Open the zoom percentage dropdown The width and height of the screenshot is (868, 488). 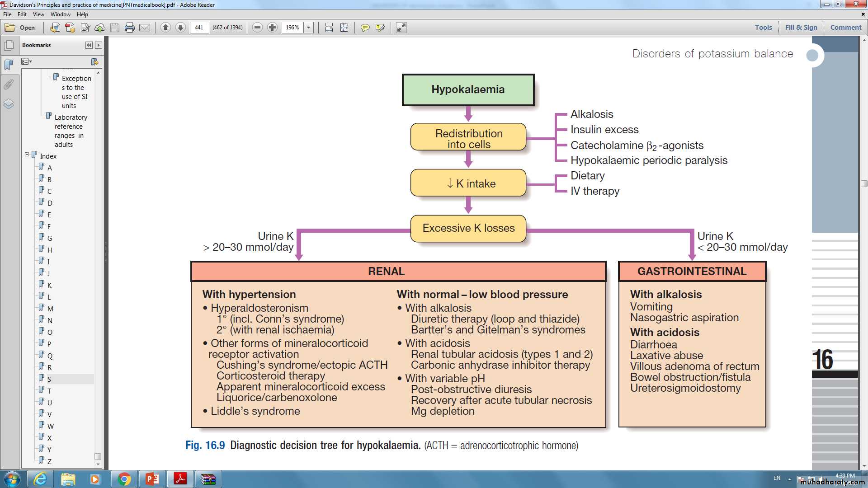(x=309, y=28)
